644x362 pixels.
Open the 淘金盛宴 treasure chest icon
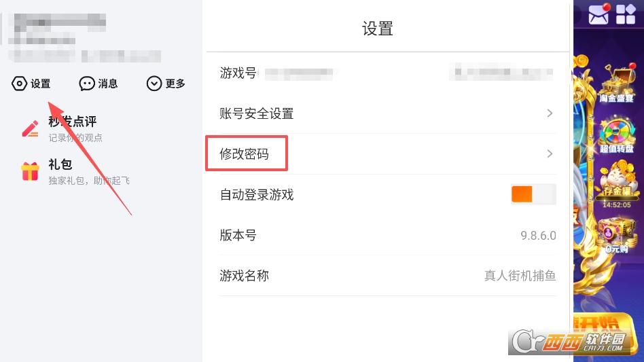click(616, 86)
